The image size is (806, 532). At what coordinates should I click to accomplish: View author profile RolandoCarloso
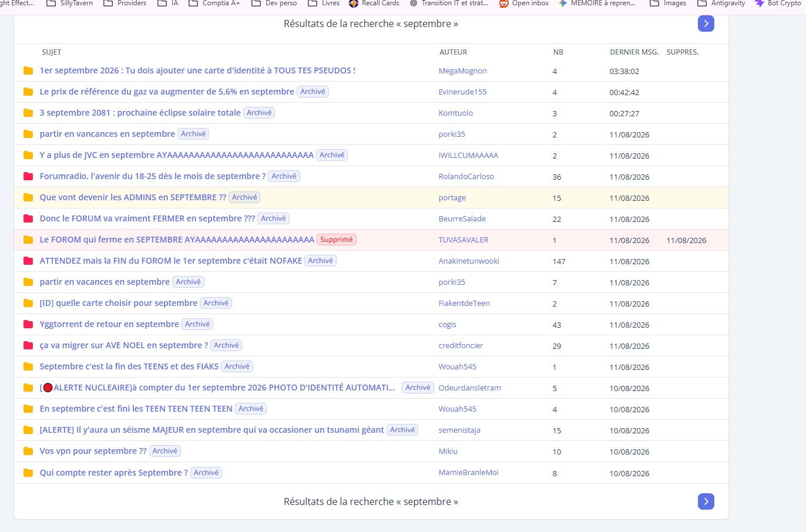(466, 177)
